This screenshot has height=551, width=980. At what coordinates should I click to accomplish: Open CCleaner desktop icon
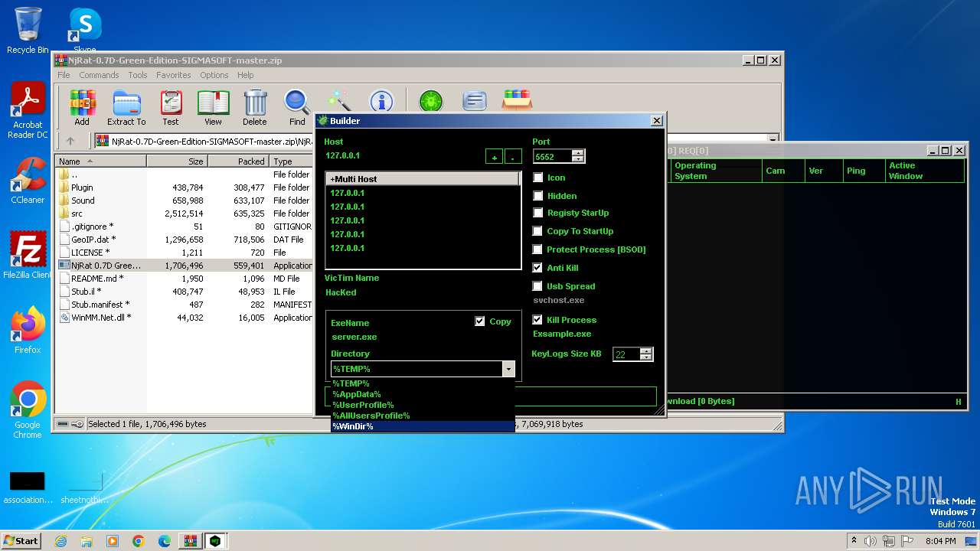coord(28,181)
